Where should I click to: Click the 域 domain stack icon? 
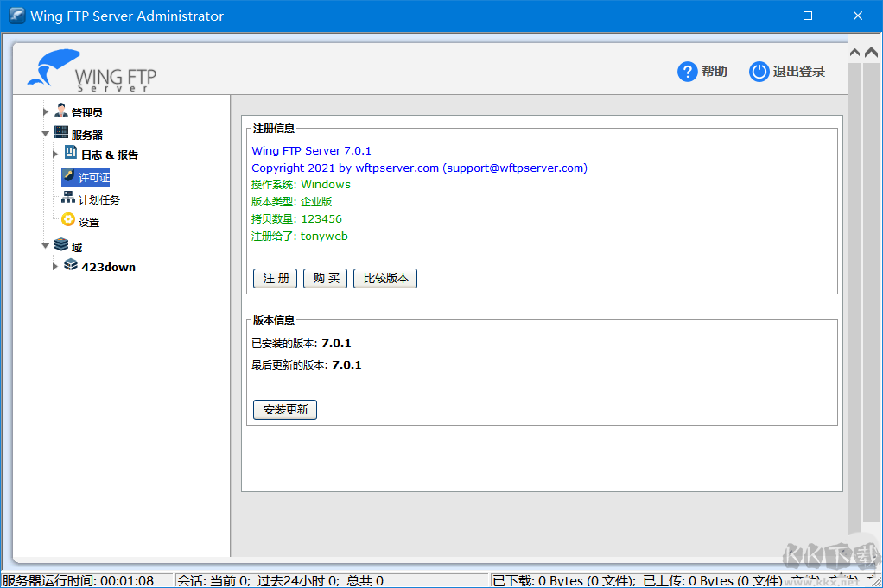pos(61,244)
